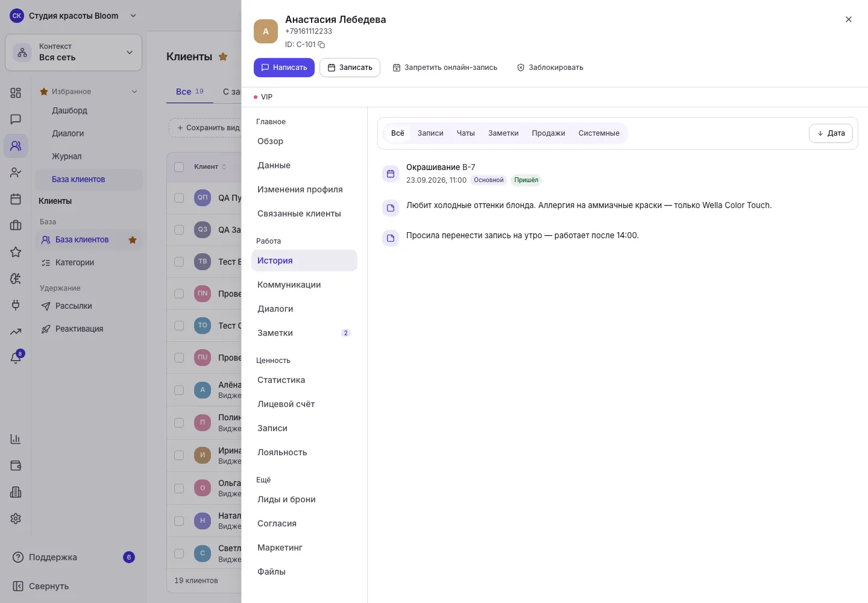Switch to the Системные history filter tab
The height and width of the screenshot is (603, 868).
[599, 133]
